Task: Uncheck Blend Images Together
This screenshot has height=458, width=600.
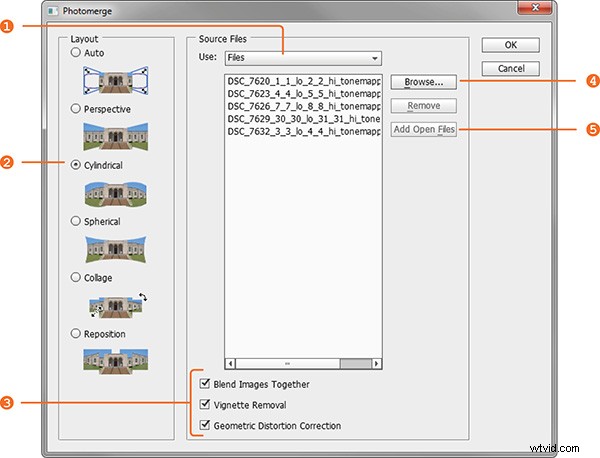Action: pos(206,385)
